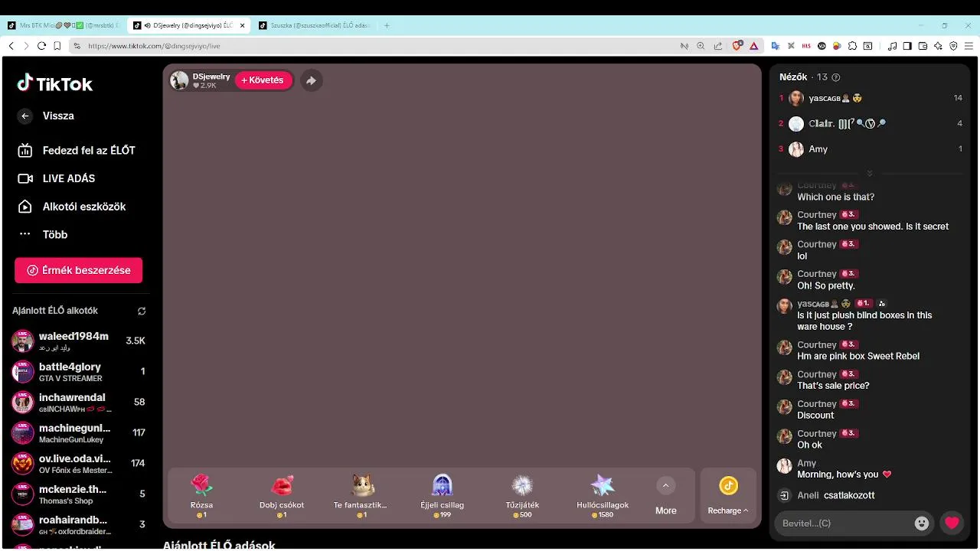Expand More gifts chevron
Screen dimensions: 980x551
pyautogui.click(x=665, y=485)
